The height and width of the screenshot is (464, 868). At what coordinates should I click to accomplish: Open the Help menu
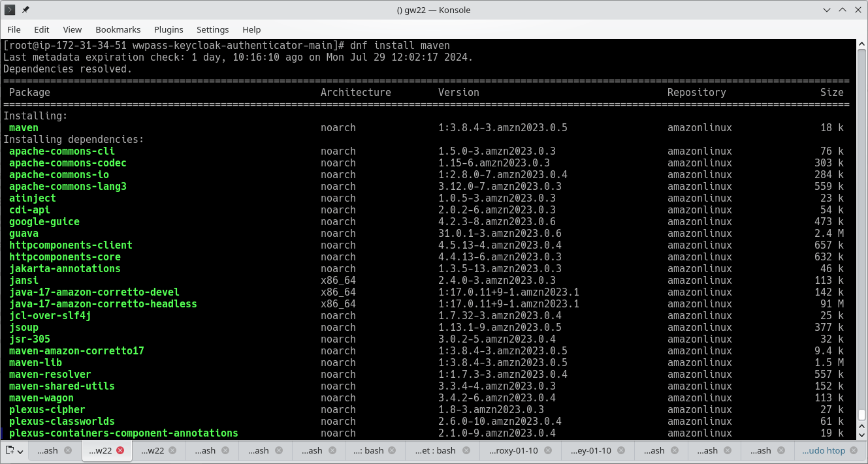(251, 29)
